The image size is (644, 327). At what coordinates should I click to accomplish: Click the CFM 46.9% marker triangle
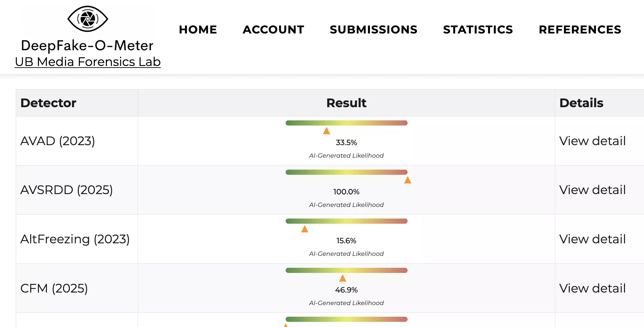(x=343, y=278)
